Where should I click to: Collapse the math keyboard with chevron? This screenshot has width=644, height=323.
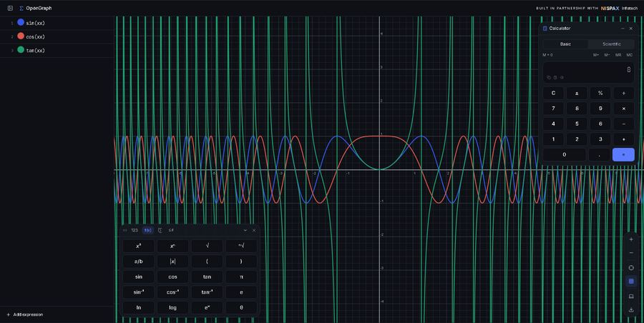point(245,230)
